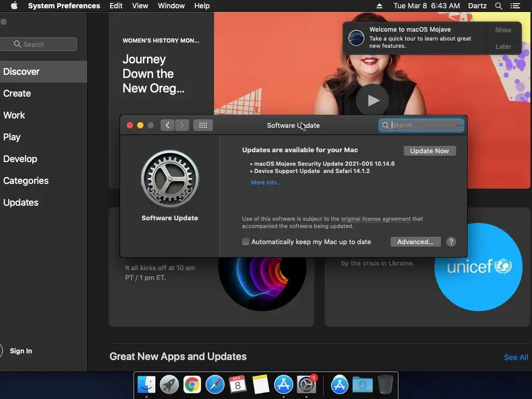Click Later on the Mojave notification

pyautogui.click(x=503, y=46)
